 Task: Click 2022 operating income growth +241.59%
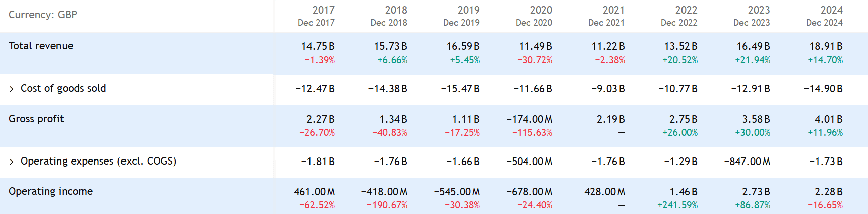(x=677, y=205)
